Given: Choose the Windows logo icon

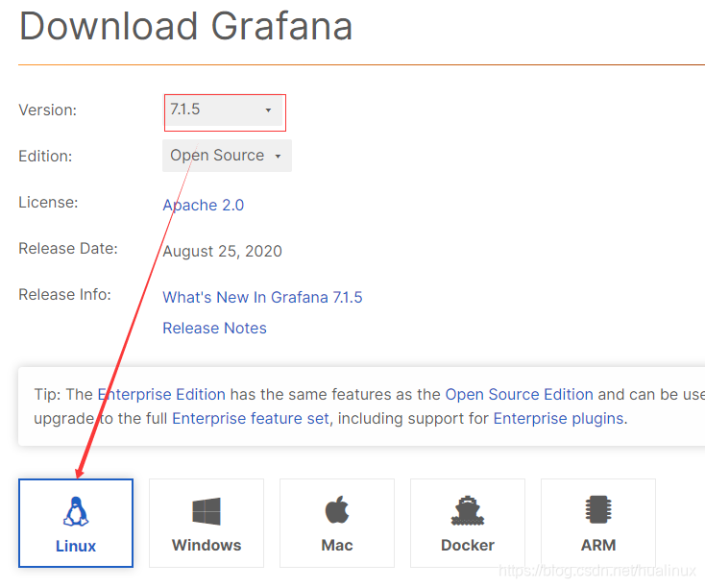Looking at the screenshot, I should tap(207, 511).
